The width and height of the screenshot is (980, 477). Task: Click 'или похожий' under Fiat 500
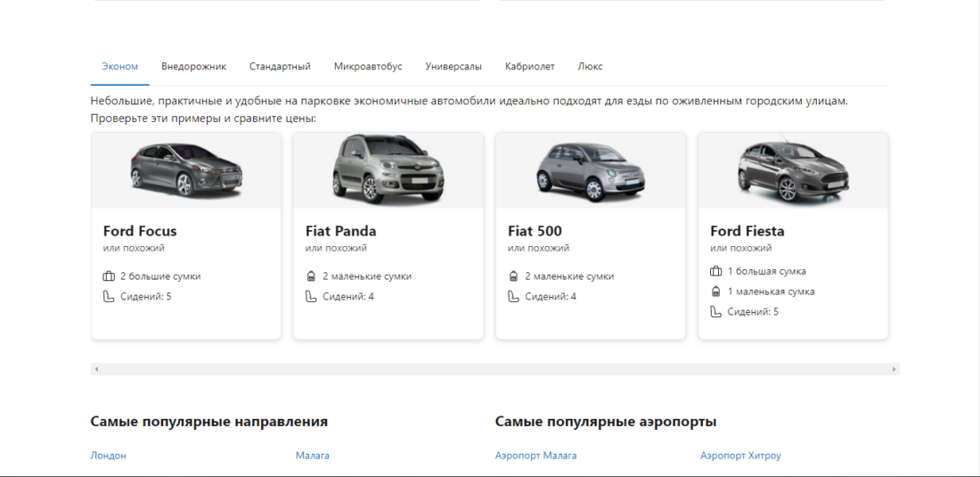pyautogui.click(x=539, y=248)
